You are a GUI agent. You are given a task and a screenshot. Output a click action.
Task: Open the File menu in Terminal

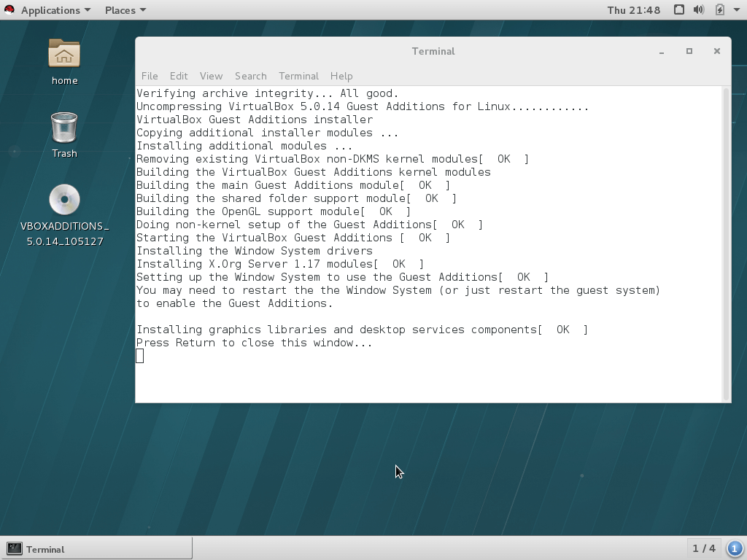click(x=150, y=76)
